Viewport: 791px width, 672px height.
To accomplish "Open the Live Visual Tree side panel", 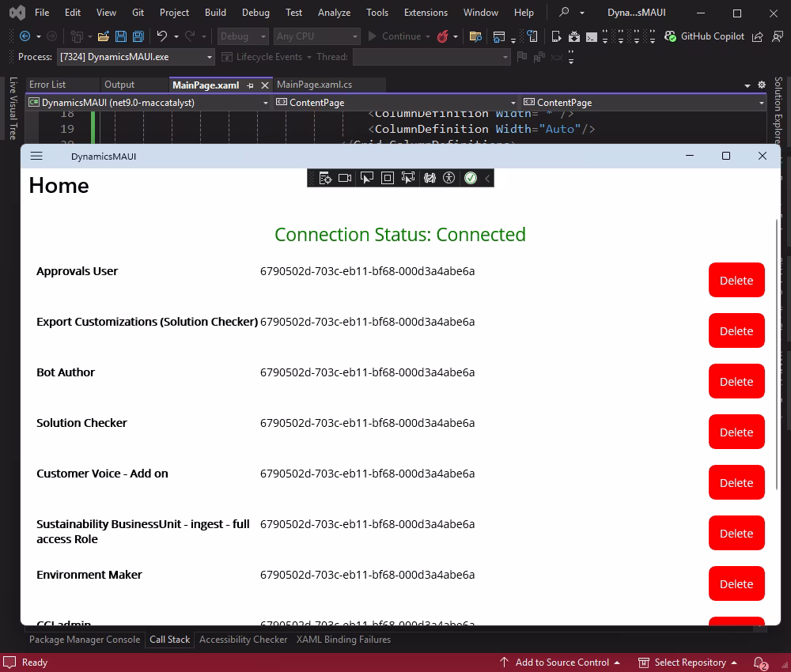I will tap(13, 108).
